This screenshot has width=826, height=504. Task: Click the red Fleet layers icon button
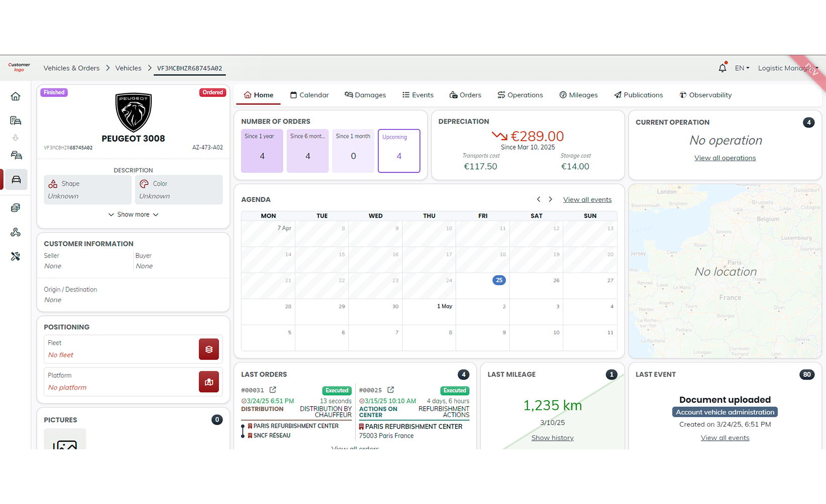209,349
